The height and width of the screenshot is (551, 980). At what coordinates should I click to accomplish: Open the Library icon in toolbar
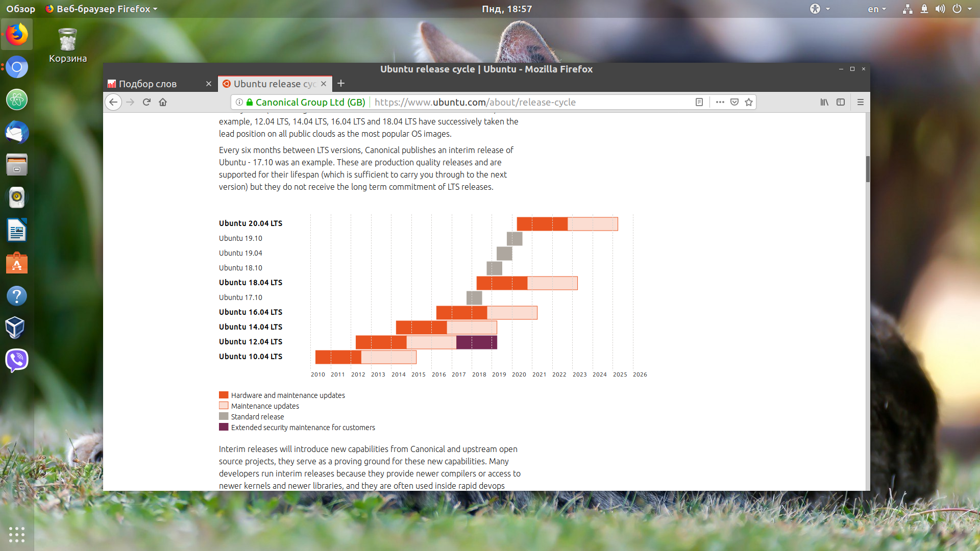(824, 102)
